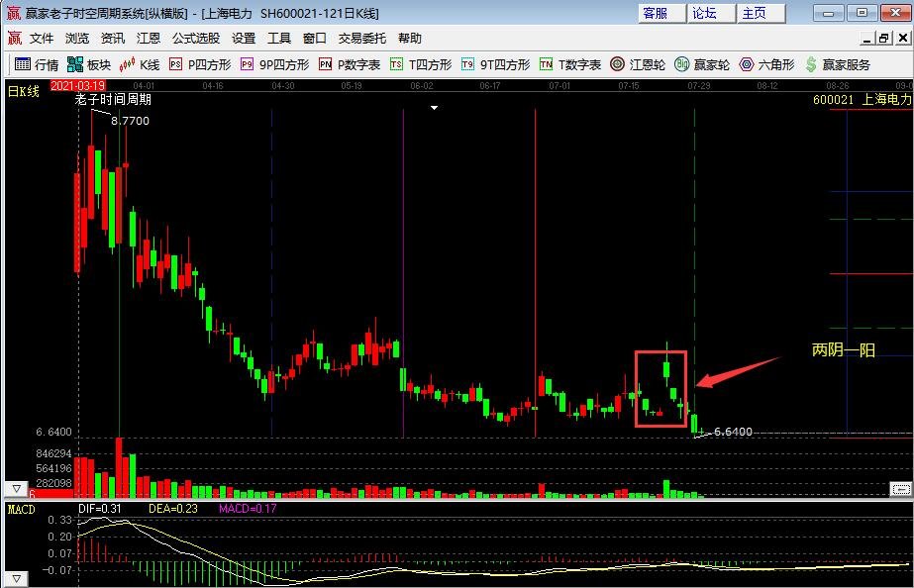Expand the volume panel indicator dropdown
Image resolution: width=914 pixels, height=588 pixels.
point(16,489)
